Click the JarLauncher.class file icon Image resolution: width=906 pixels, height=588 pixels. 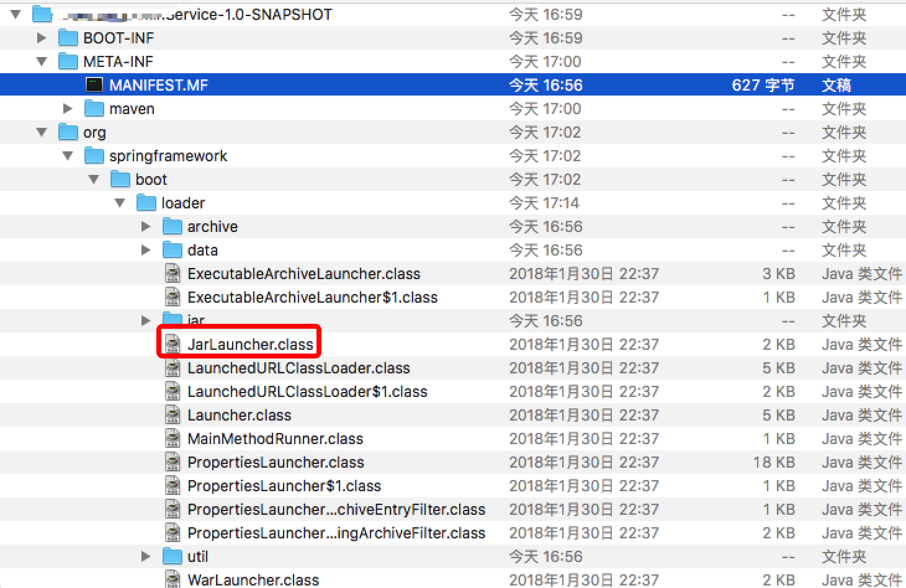click(173, 344)
